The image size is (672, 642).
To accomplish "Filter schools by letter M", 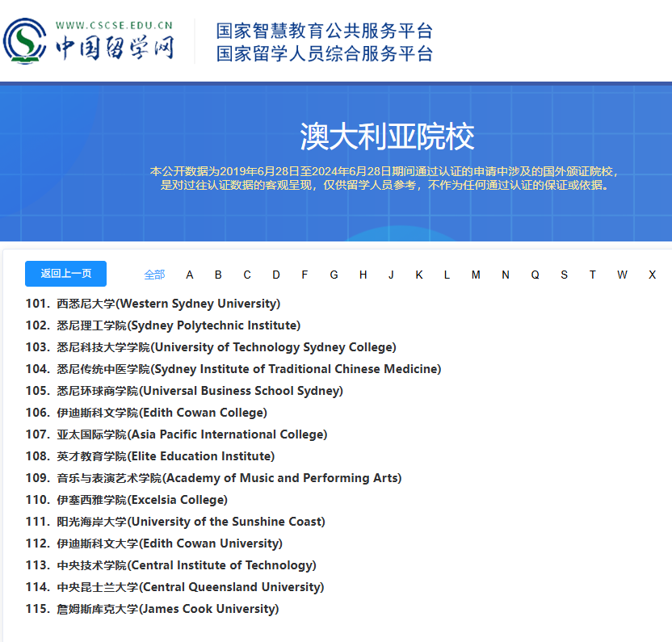I will [476, 275].
